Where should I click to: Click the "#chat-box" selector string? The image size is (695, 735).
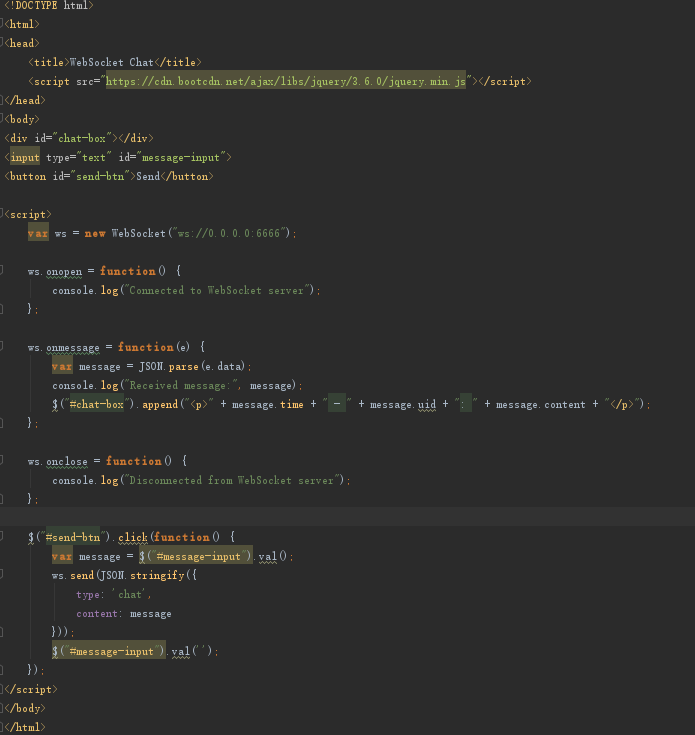pyautogui.click(x=97, y=405)
